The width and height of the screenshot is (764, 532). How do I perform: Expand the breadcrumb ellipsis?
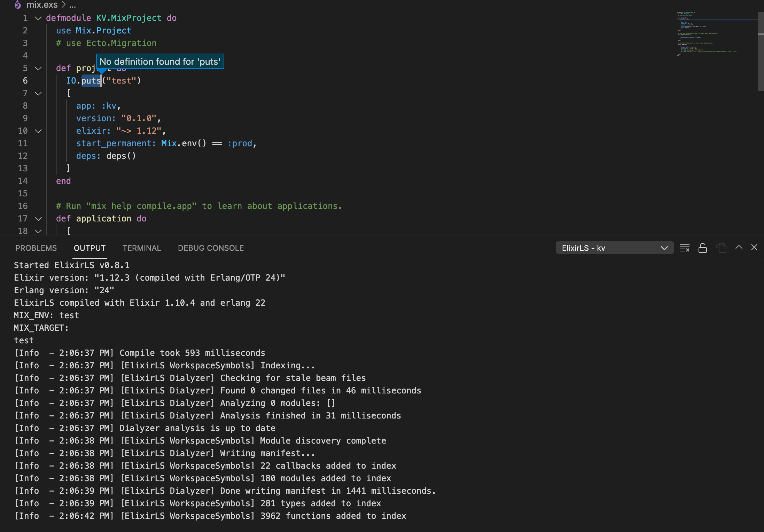coord(72,5)
